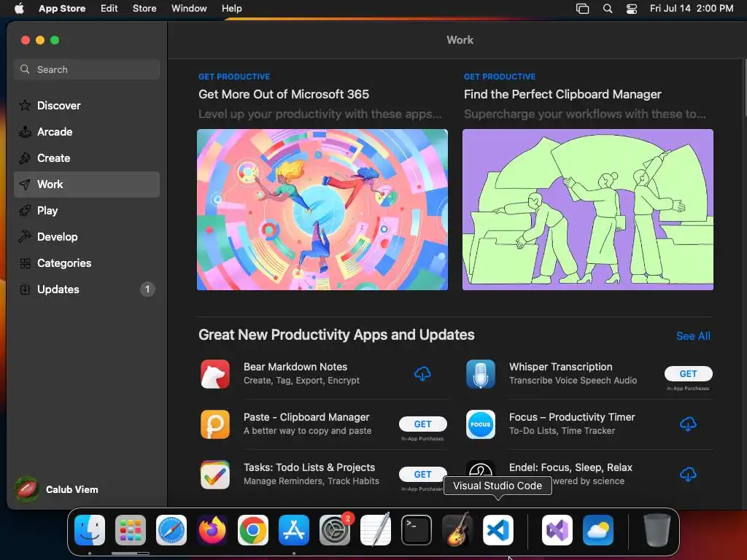Open the Clipboard Manager story artwork

(588, 209)
